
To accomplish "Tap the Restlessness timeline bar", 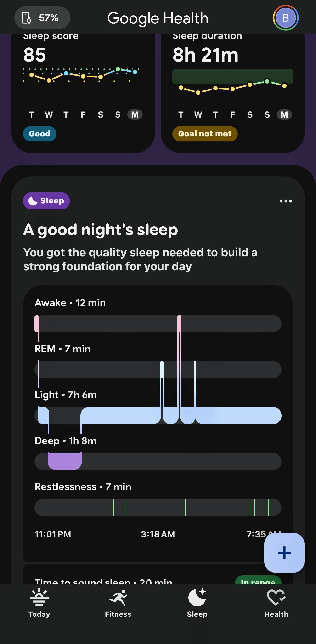I will coord(158,508).
